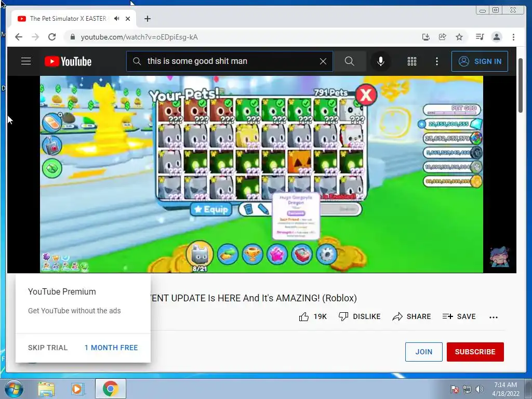Open the YouTube apps grid
This screenshot has height=399, width=532.
412,61
